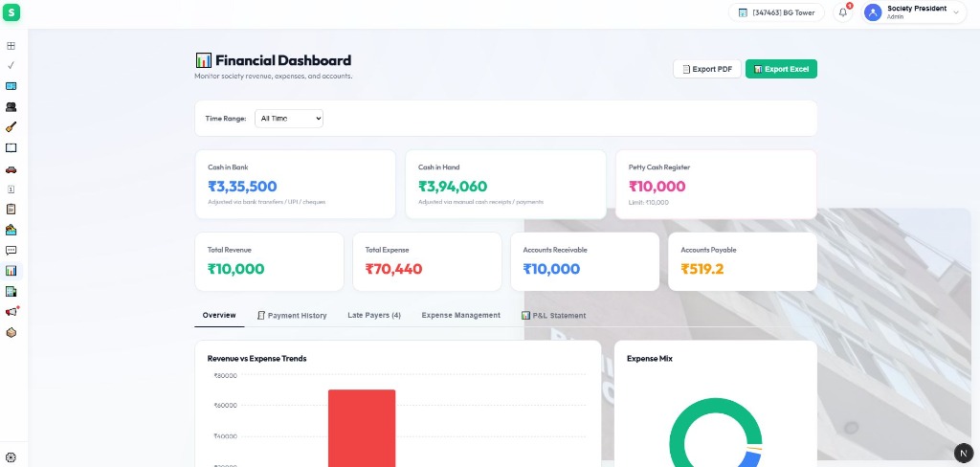Open the megaphone announcements icon in sidebar

tap(11, 311)
